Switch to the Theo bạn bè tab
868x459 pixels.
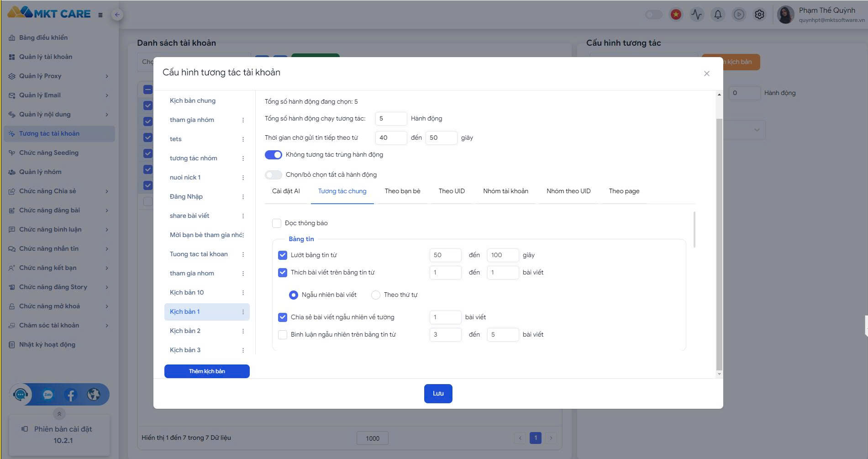coord(403,191)
